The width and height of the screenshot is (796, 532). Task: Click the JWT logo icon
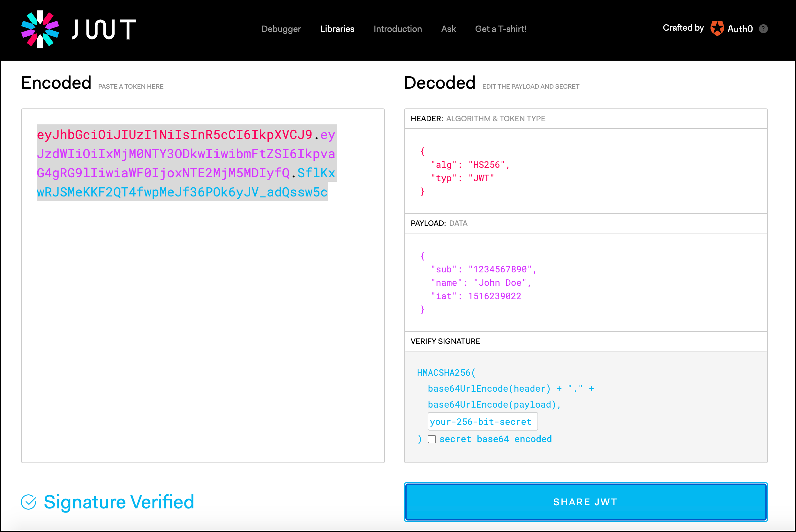(40, 29)
